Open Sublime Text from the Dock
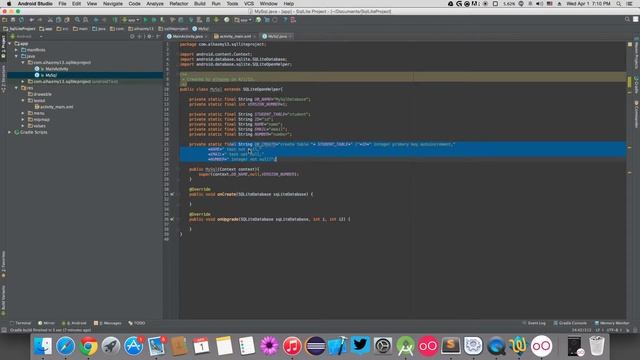The image size is (640, 360). (451, 346)
